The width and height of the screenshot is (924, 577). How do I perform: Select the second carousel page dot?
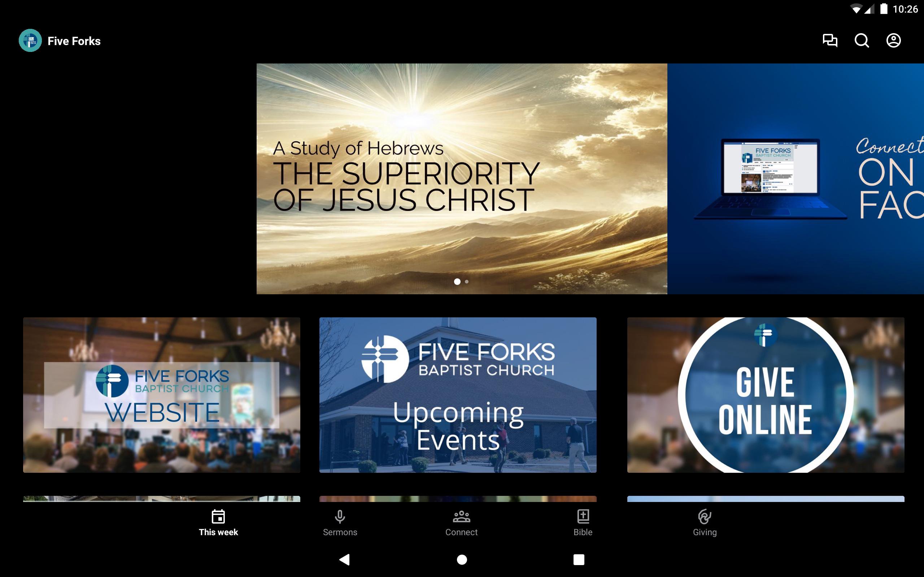[x=467, y=282]
